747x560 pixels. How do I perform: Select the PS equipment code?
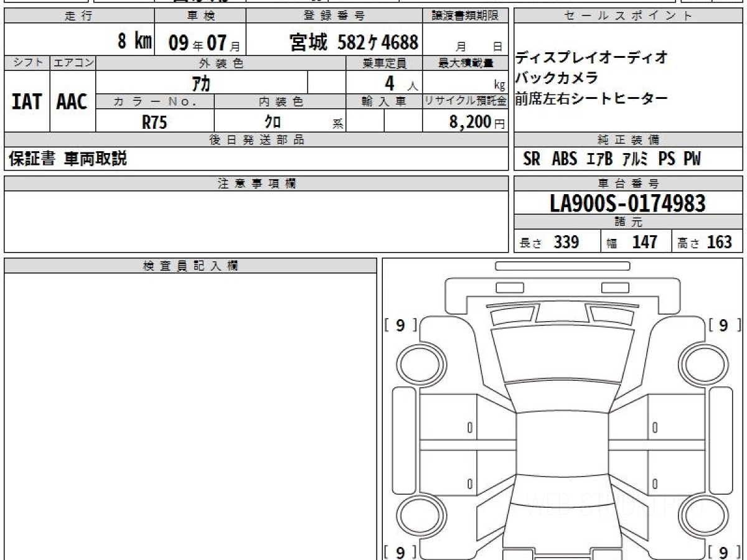[x=667, y=159]
